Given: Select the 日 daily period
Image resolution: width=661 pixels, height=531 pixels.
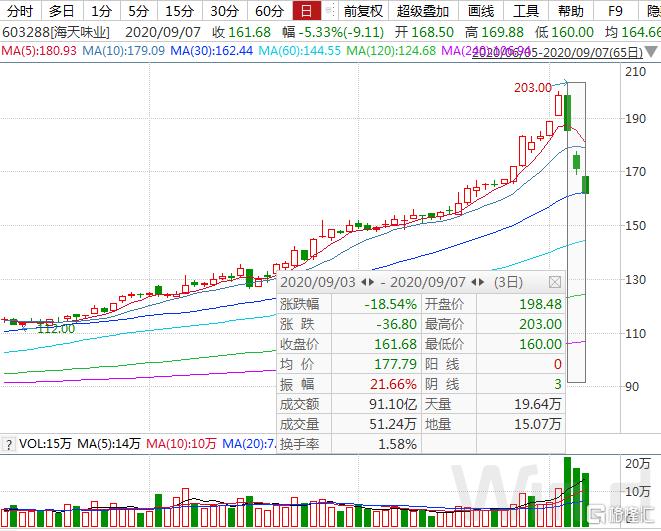Looking at the screenshot, I should pyautogui.click(x=306, y=11).
